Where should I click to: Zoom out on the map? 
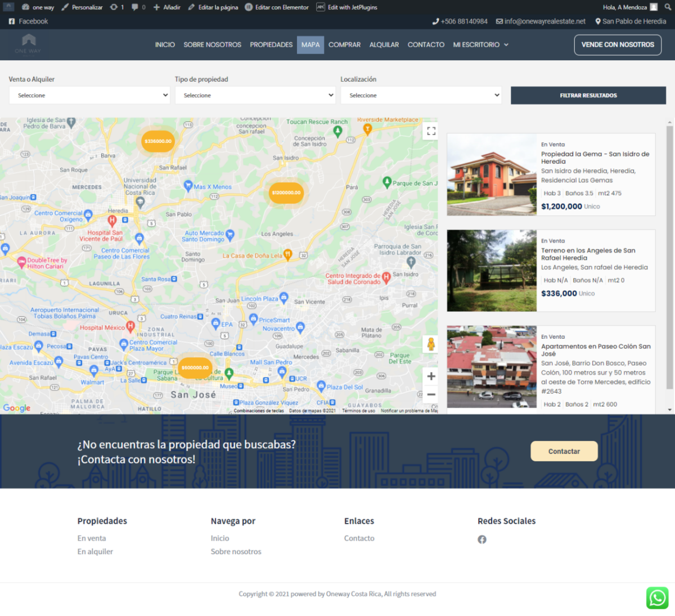point(431,394)
